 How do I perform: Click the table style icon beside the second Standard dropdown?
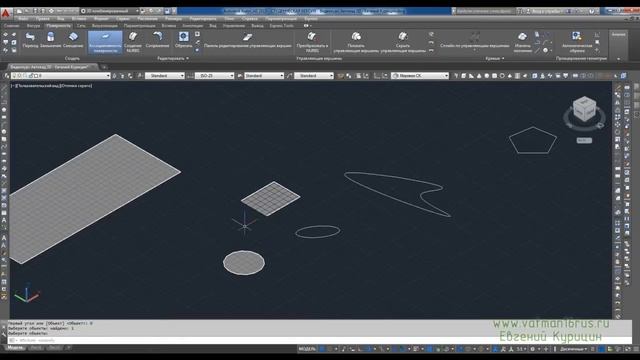pyautogui.click(x=240, y=76)
